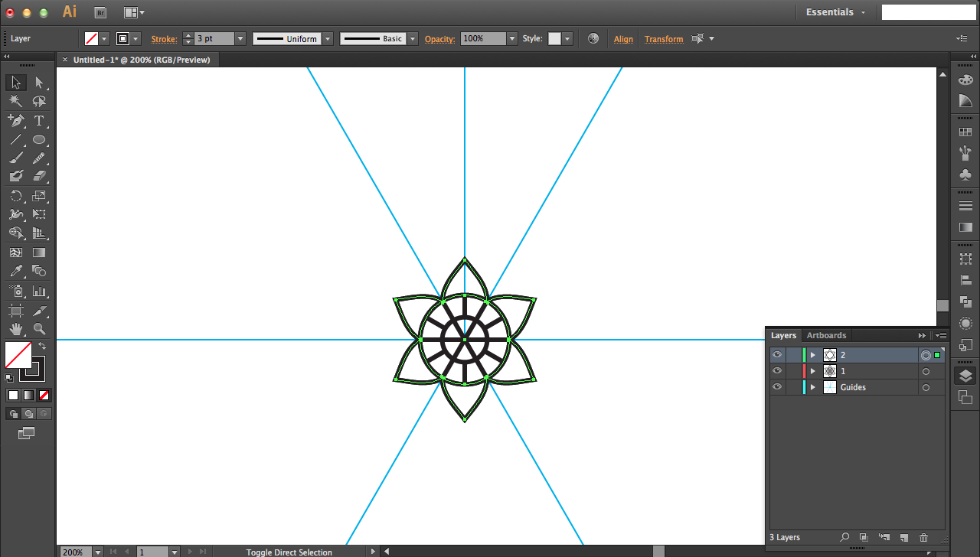Screen dimensions: 980x557
Task: Open Basic brush definition dropdown
Action: pyautogui.click(x=413, y=38)
